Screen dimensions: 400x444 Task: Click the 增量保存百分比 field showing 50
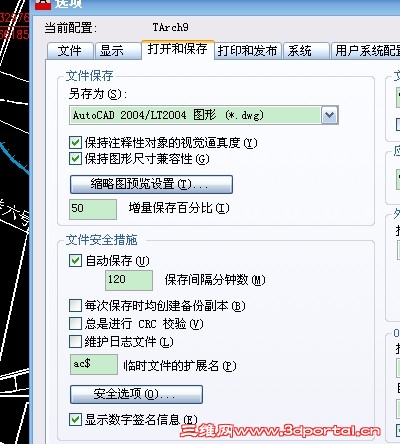pyautogui.click(x=93, y=209)
